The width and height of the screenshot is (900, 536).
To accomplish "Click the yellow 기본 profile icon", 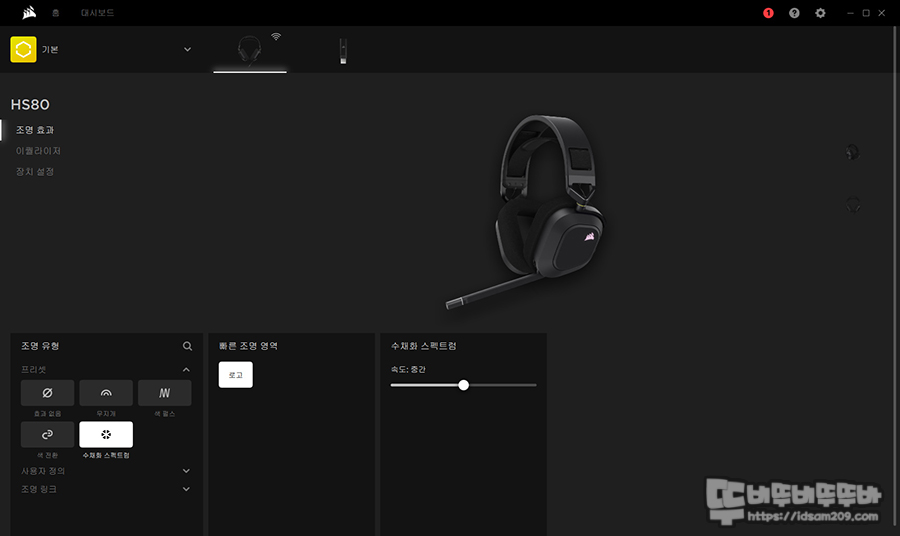I will pos(24,49).
